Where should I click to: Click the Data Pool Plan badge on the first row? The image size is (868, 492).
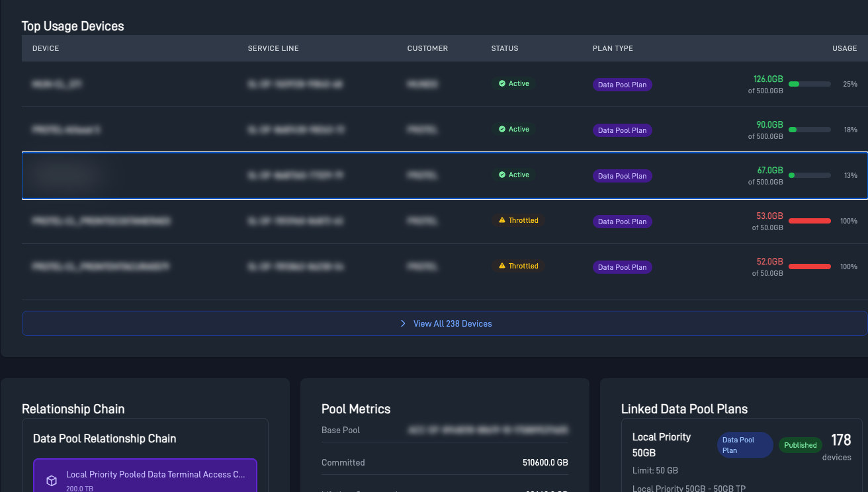click(622, 84)
